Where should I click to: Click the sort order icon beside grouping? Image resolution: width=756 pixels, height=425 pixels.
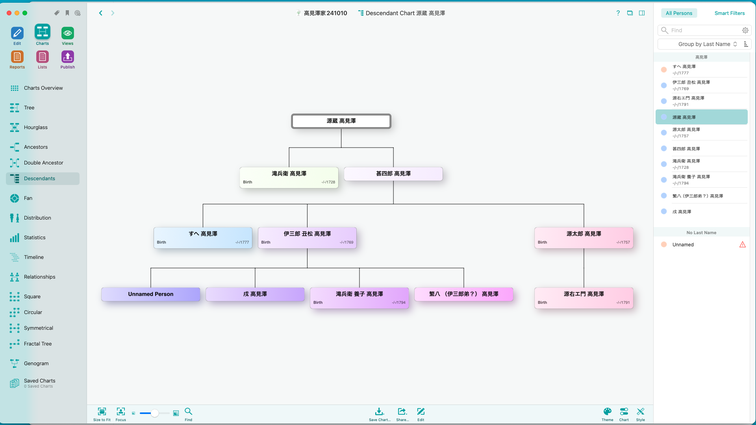[x=746, y=44]
